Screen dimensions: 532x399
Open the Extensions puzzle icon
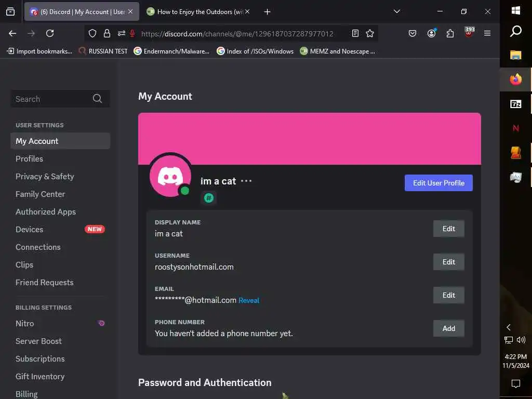450,33
